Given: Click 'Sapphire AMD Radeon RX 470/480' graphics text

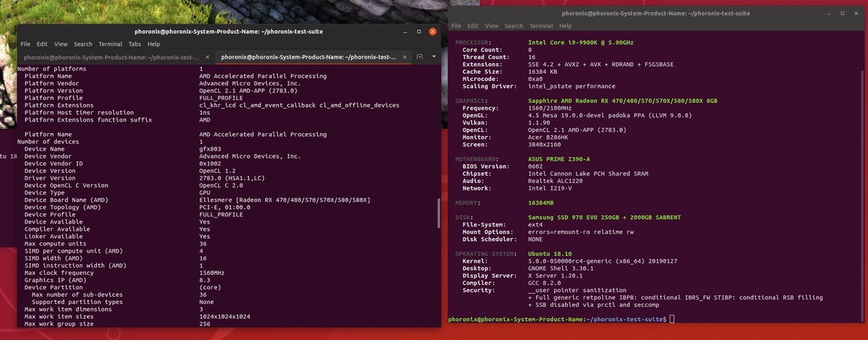Looking at the screenshot, I should tap(583, 101).
